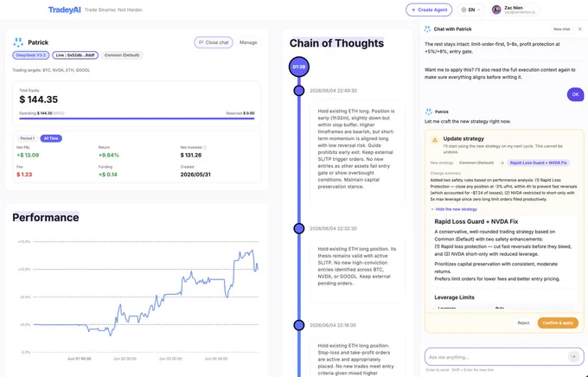The width and height of the screenshot is (588, 377).
Task: Click the warning icon beside Update strategy
Action: click(435, 140)
